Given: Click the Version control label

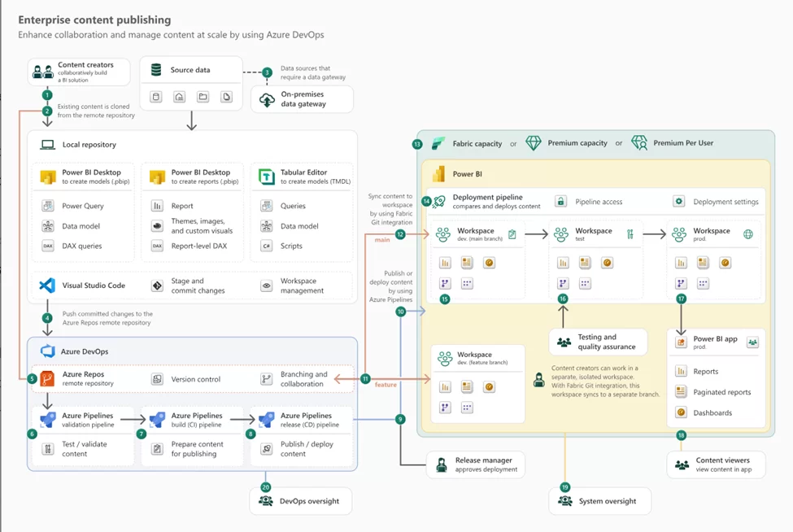Looking at the screenshot, I should (195, 379).
